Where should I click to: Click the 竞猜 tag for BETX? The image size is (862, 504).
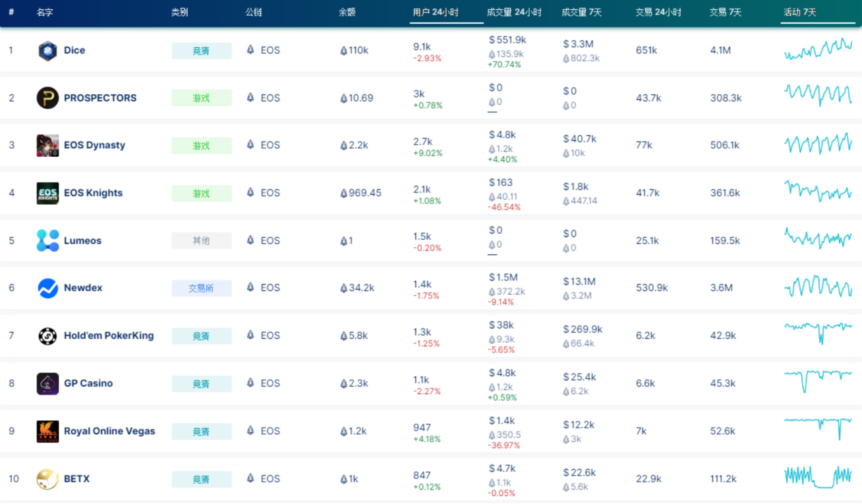[202, 479]
